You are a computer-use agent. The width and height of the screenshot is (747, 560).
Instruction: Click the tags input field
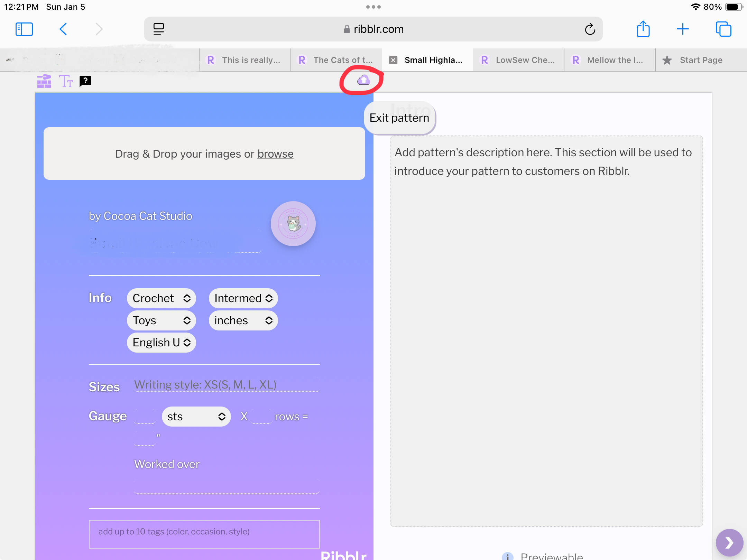coord(204,534)
